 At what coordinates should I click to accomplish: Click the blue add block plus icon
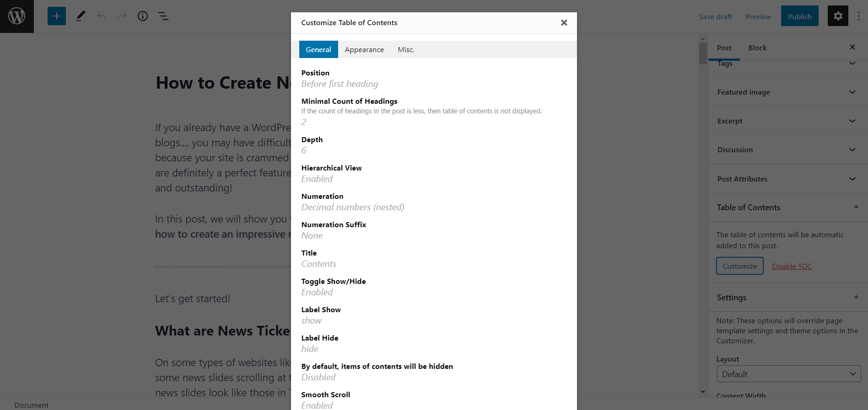tap(57, 16)
